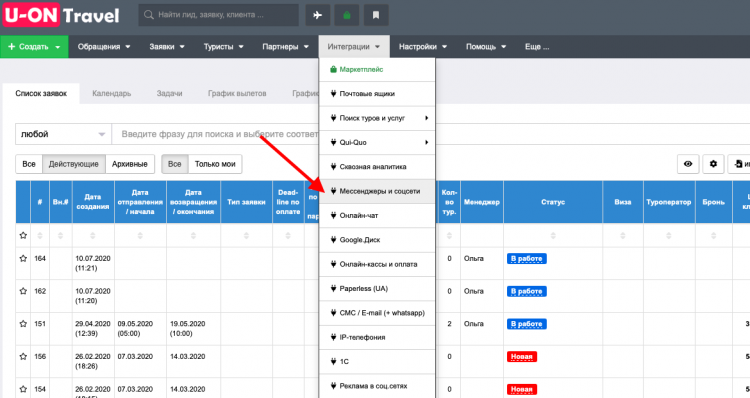Click Новая status of request 156
This screenshot has width=750, height=398.
(522, 357)
